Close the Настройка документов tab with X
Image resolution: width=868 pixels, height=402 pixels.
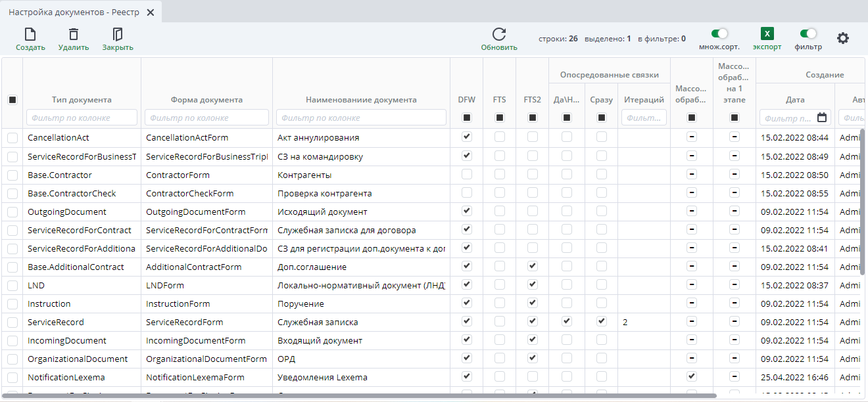pyautogui.click(x=151, y=12)
